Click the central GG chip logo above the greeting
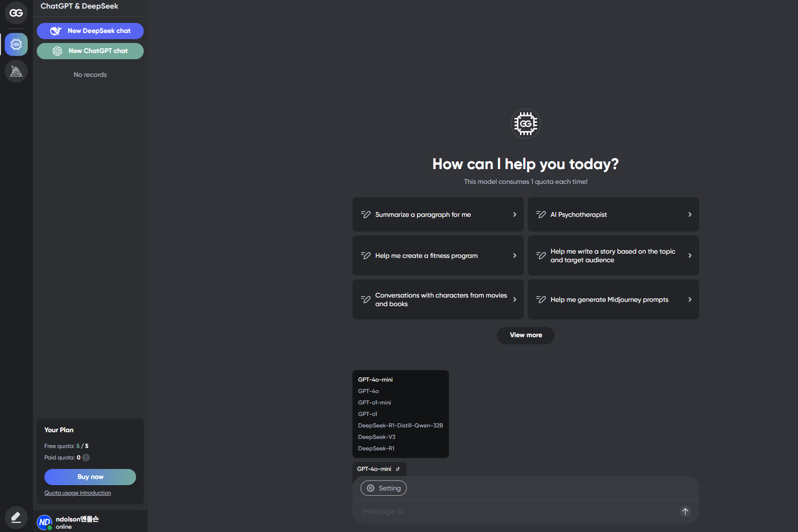Screen dimensions: 798x532 pyautogui.click(x=526, y=124)
